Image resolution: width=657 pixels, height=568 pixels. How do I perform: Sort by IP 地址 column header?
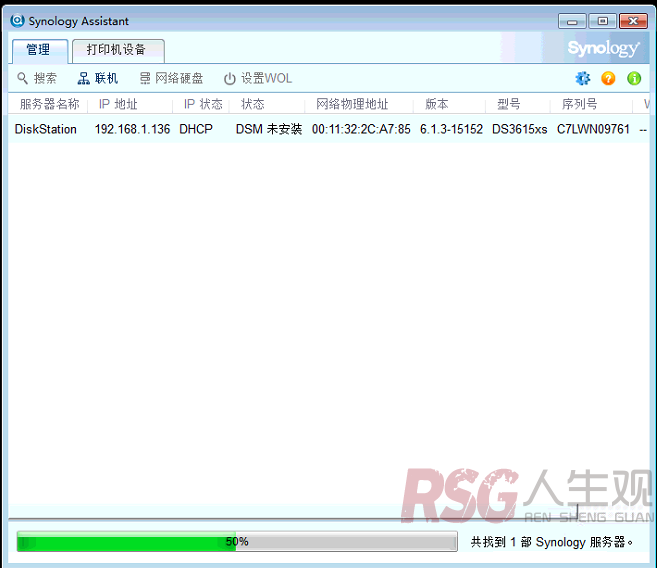pyautogui.click(x=118, y=104)
